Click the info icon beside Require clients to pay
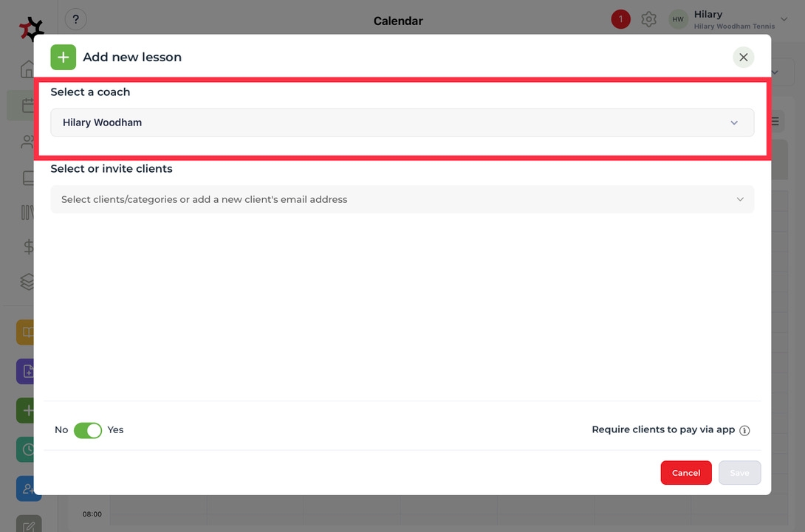Screen dimensions: 805x532 point(744,430)
